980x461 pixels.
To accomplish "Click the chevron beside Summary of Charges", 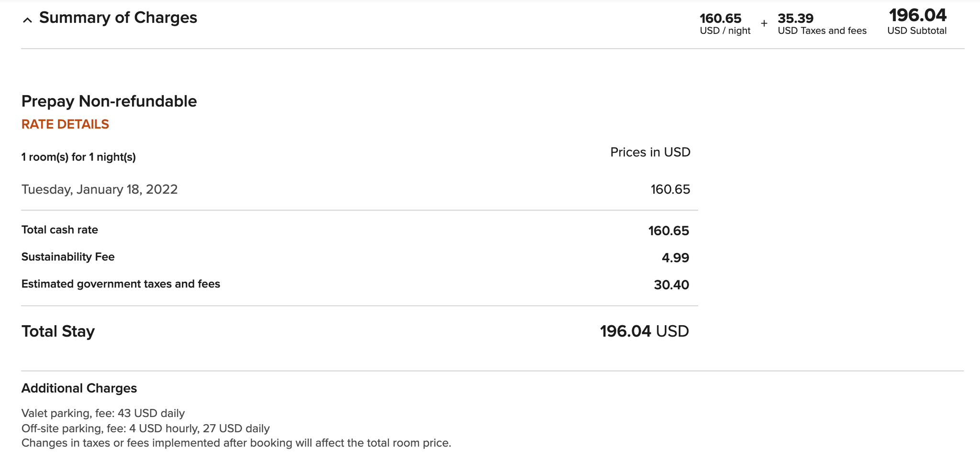I will pos(27,19).
